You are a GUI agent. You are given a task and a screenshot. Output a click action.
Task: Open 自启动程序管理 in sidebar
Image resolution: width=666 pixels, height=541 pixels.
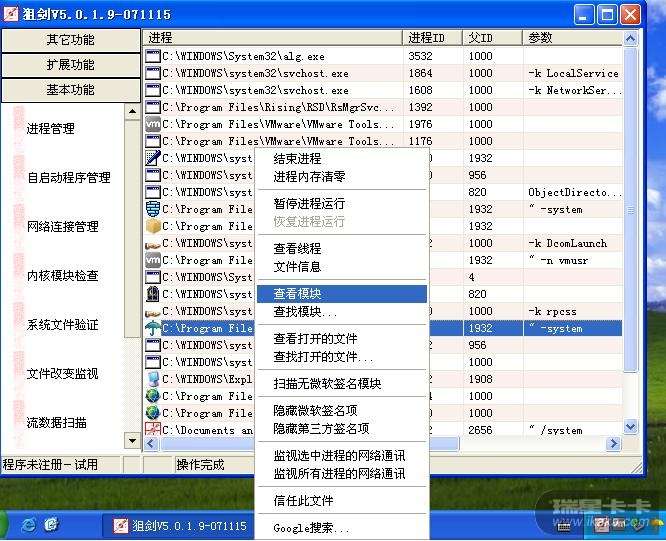pos(68,178)
